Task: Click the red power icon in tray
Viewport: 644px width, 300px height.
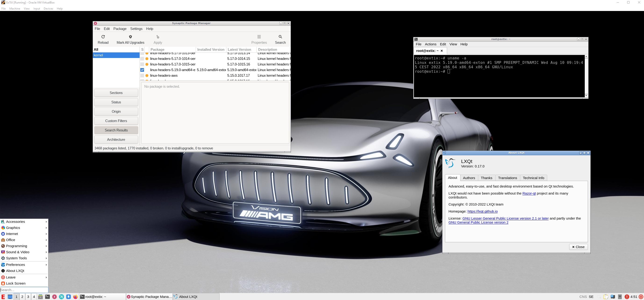Action: (641, 297)
